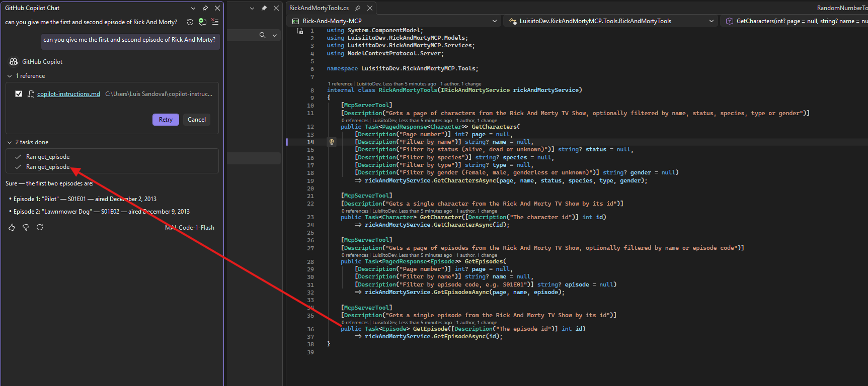Give thumbs up to Copilot response
This screenshot has height=386, width=868.
(12, 228)
